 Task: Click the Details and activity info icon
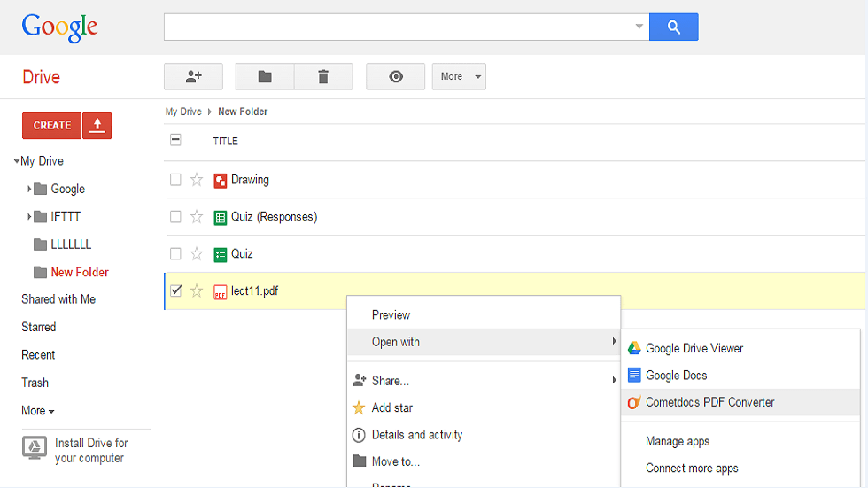359,436
